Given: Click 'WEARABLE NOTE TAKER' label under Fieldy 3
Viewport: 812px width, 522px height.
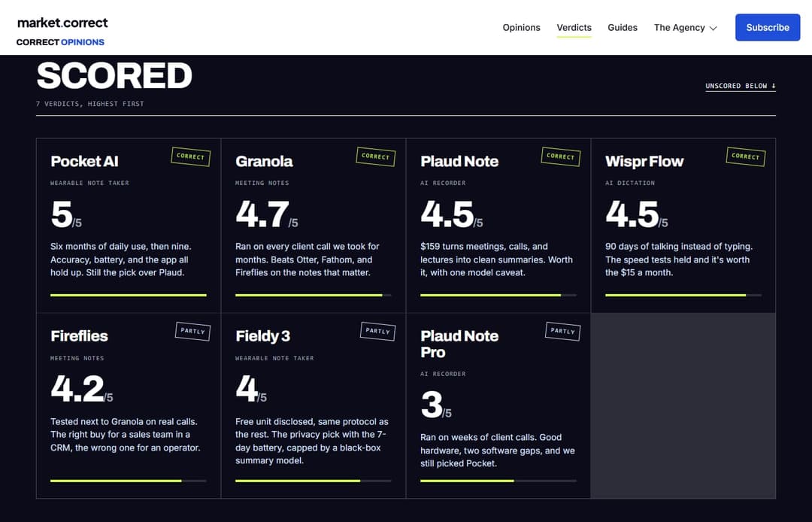Looking at the screenshot, I should coord(274,358).
